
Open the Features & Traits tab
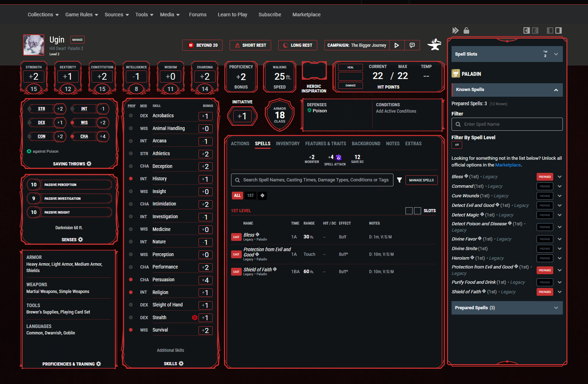(x=326, y=143)
